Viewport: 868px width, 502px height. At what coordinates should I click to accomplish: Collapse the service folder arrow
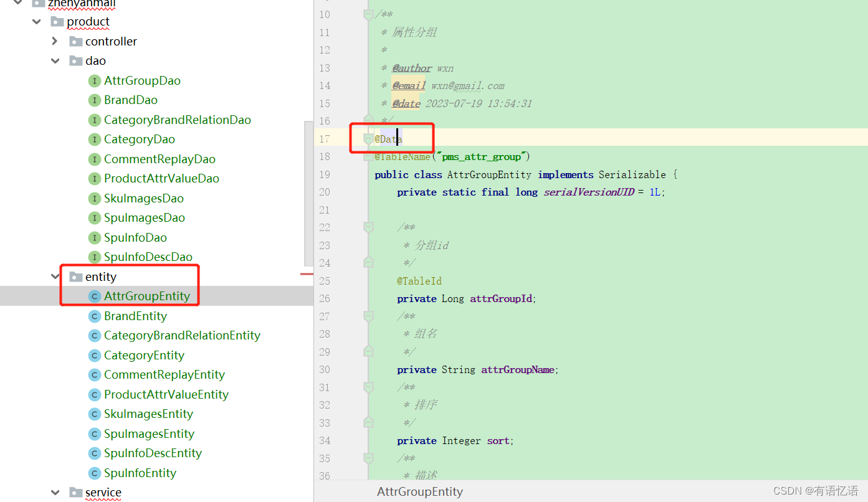55,493
